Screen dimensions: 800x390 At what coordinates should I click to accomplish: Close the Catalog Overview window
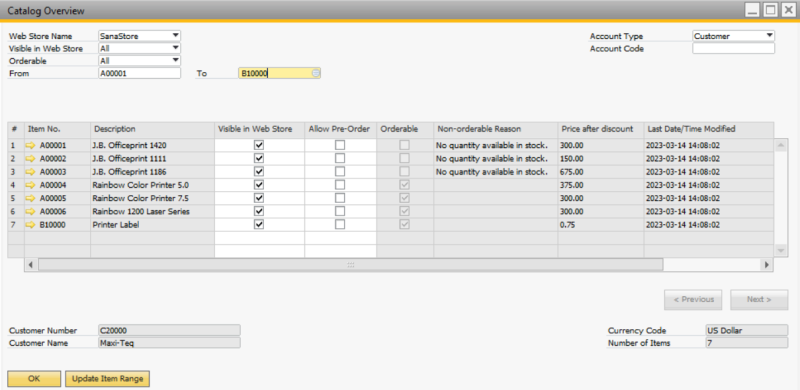789,10
